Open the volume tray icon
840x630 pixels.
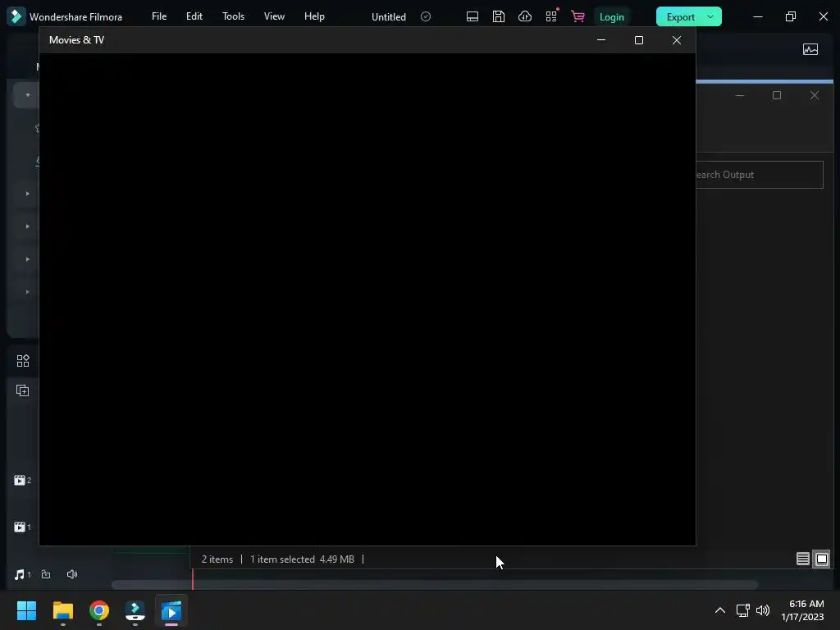click(763, 610)
